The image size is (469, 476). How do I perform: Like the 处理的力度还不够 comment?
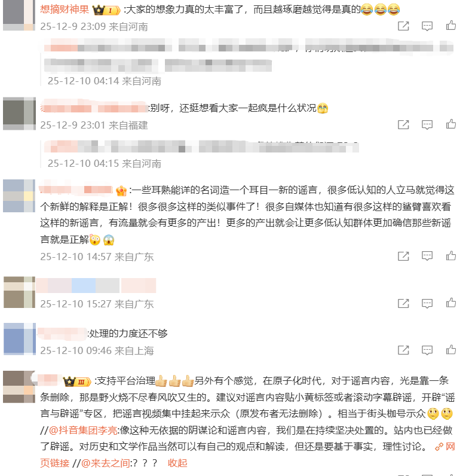coord(451,350)
